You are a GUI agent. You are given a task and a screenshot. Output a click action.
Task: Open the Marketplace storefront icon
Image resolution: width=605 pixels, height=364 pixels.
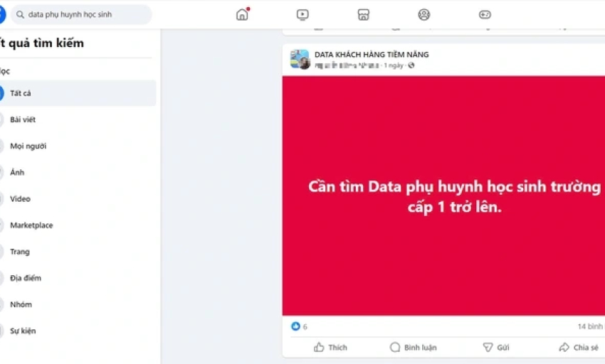[363, 15]
